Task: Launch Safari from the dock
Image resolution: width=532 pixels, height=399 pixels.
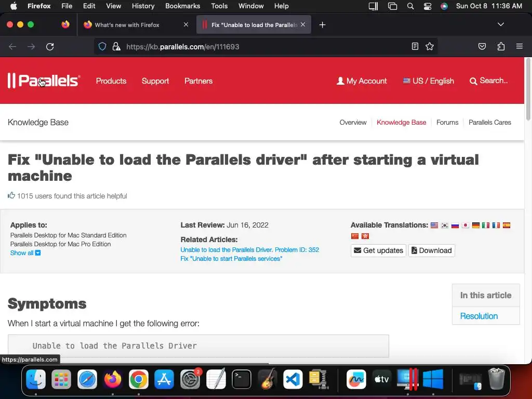Action: pyautogui.click(x=87, y=379)
